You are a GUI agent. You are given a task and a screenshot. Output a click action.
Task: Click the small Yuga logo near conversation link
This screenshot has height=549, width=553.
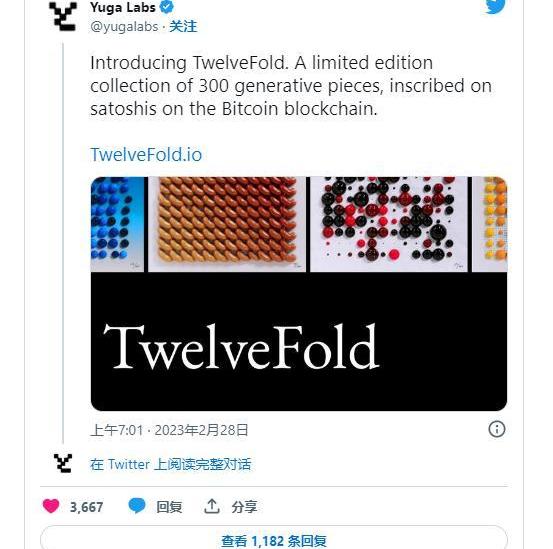[63, 463]
